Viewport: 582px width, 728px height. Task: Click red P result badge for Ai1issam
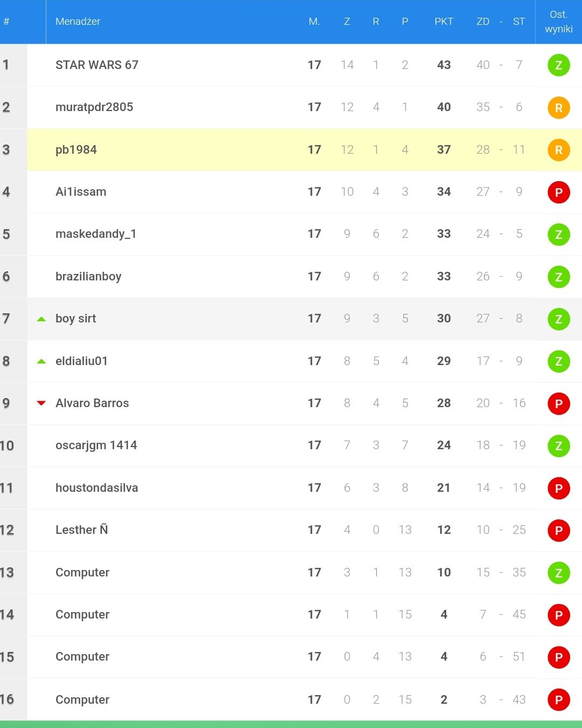click(559, 192)
